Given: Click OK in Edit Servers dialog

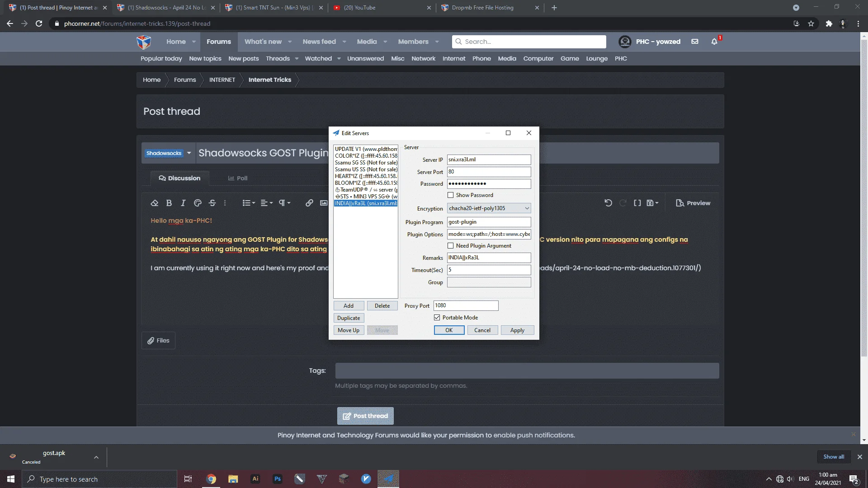Looking at the screenshot, I should point(449,330).
